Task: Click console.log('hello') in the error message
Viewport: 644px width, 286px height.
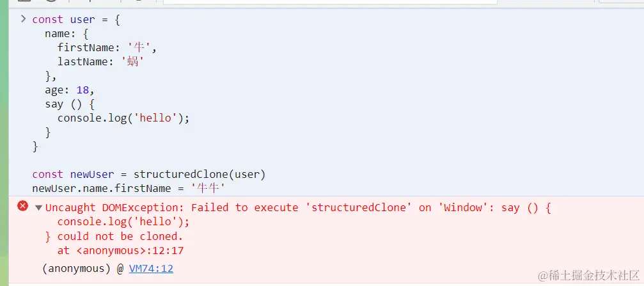Action: [x=123, y=222]
